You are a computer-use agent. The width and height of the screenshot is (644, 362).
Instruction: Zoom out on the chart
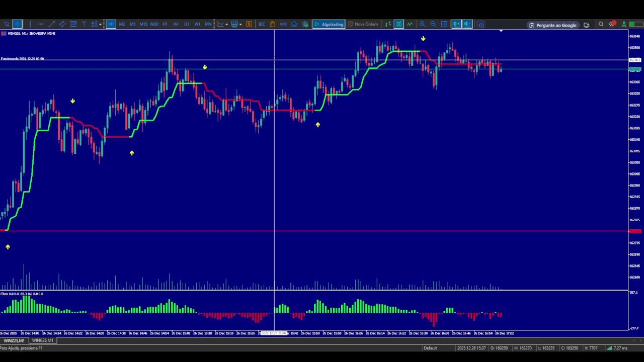point(433,24)
